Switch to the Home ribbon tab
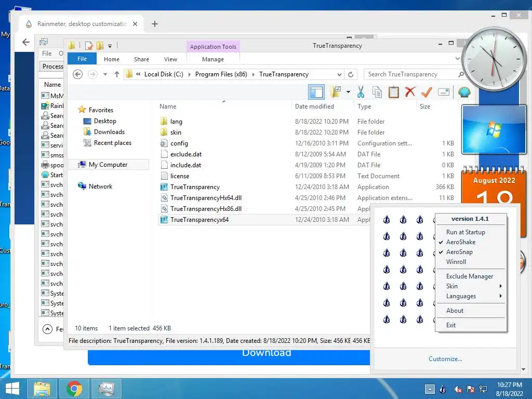The width and height of the screenshot is (532, 399). click(x=112, y=59)
